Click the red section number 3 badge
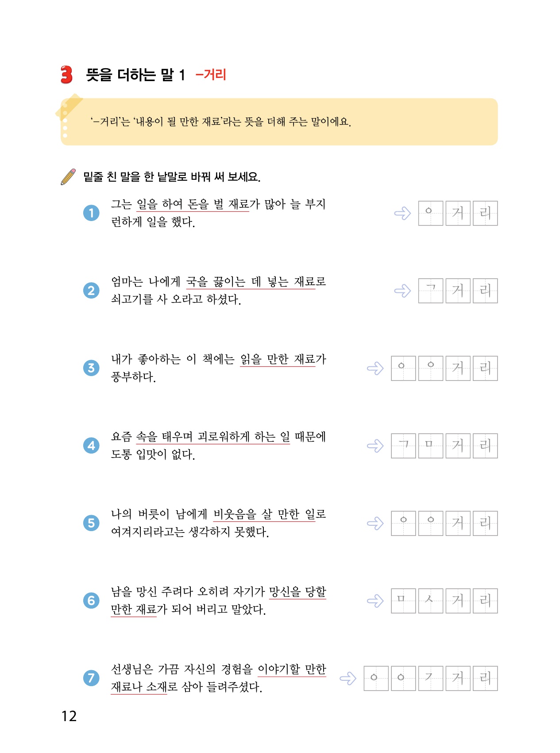 pyautogui.click(x=66, y=75)
